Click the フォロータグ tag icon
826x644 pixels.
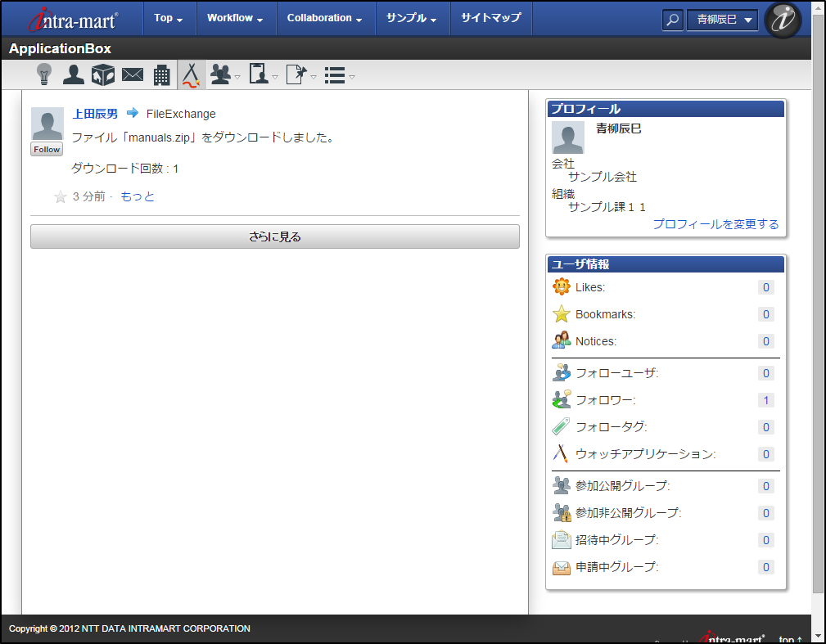[561, 426]
